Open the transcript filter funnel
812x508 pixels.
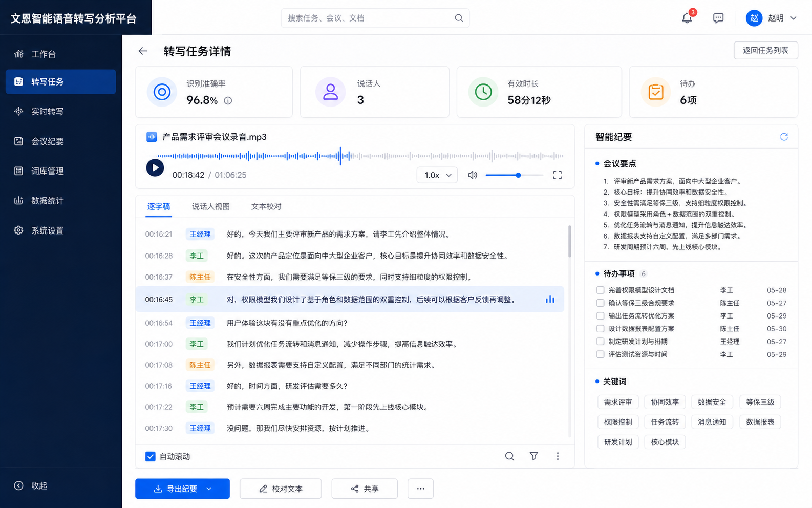point(533,456)
